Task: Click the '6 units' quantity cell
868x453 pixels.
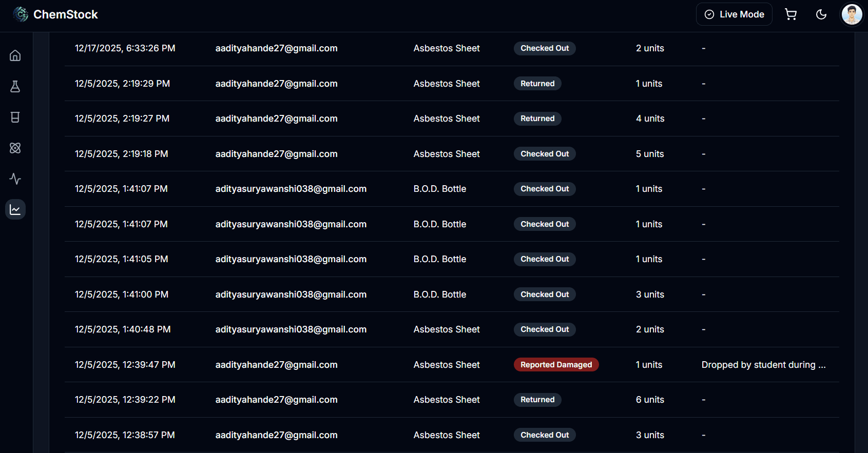Action: [650, 400]
